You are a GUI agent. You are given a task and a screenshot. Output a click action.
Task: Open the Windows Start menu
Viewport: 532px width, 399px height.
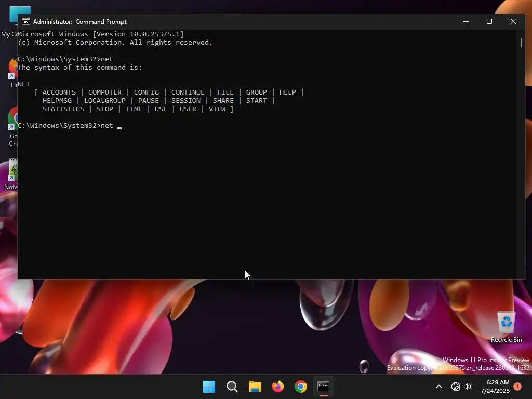pos(209,387)
